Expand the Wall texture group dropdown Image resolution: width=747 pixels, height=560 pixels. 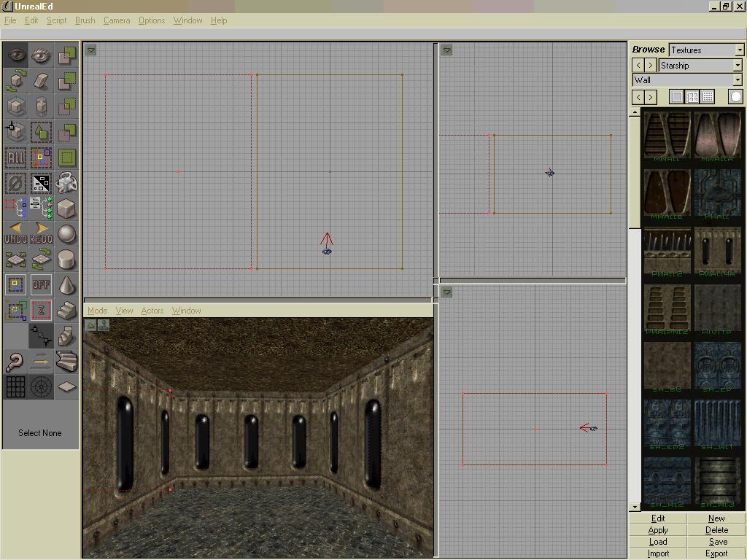(x=687, y=79)
